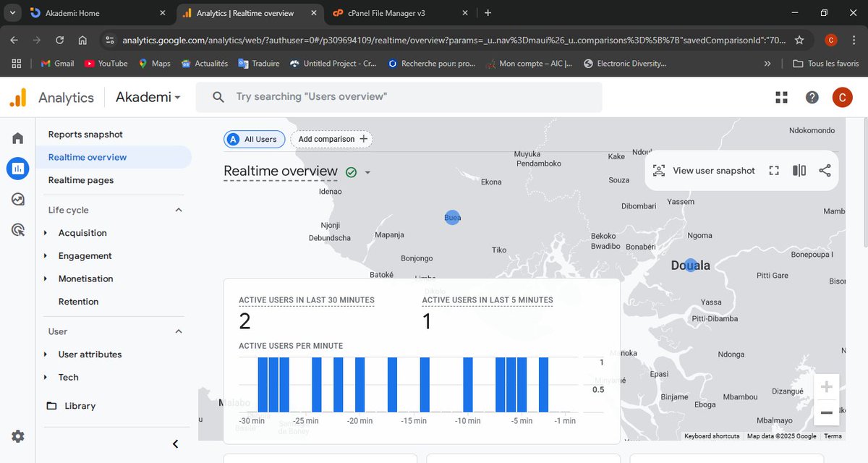Collapse the Life cycle section
868x463 pixels.
tap(179, 210)
